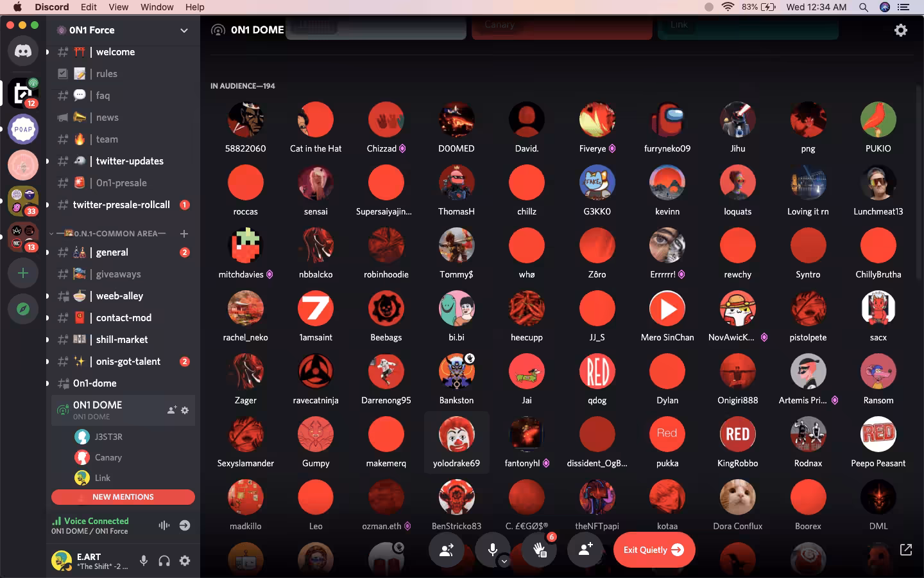Open microphone device options small chevron
Viewport: 924px width, 578px height.
coord(504,561)
